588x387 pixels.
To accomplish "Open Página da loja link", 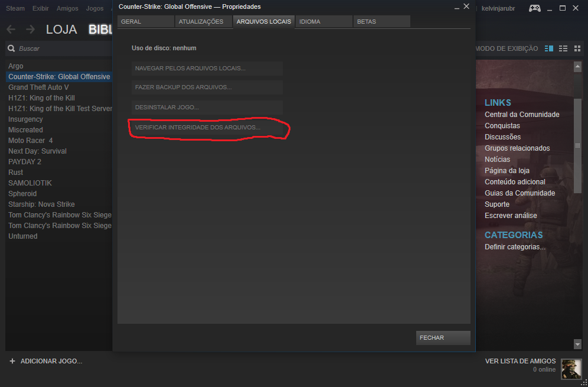I will pos(507,171).
